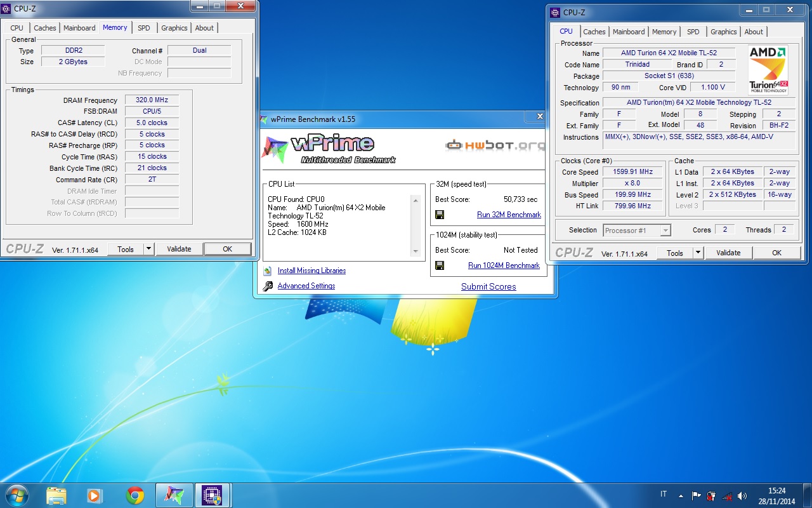
Task: Open Mainboard tab in right CPU-Z window
Action: [629, 32]
